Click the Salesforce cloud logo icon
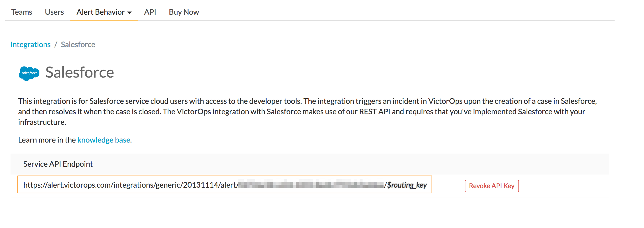Screen dimensions: 644x228 pyautogui.click(x=29, y=73)
